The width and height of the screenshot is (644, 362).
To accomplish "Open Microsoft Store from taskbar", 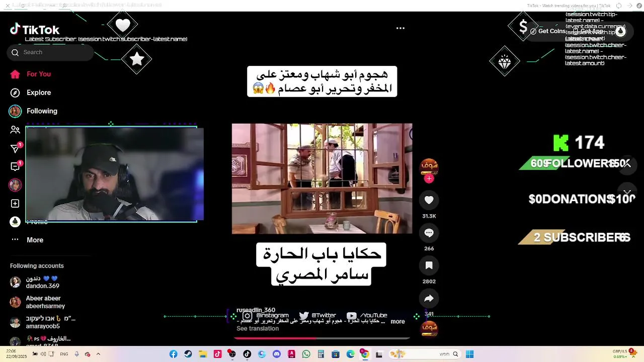I will point(336,354).
